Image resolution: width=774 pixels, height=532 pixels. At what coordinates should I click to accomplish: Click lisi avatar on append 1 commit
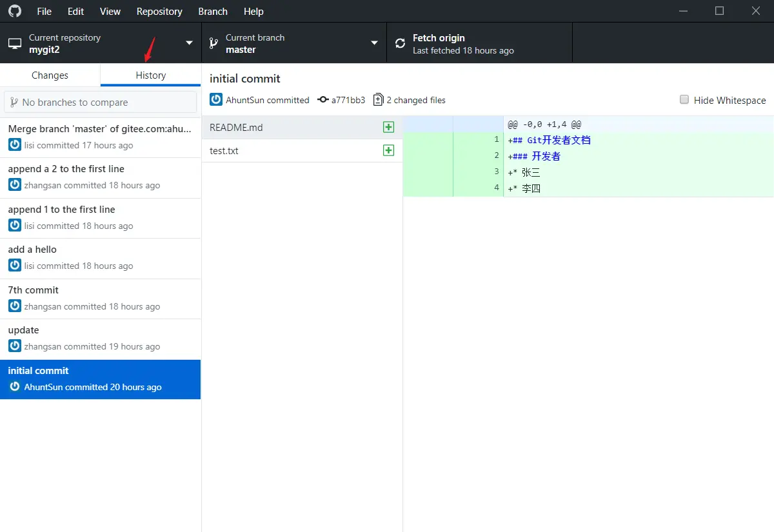[15, 226]
